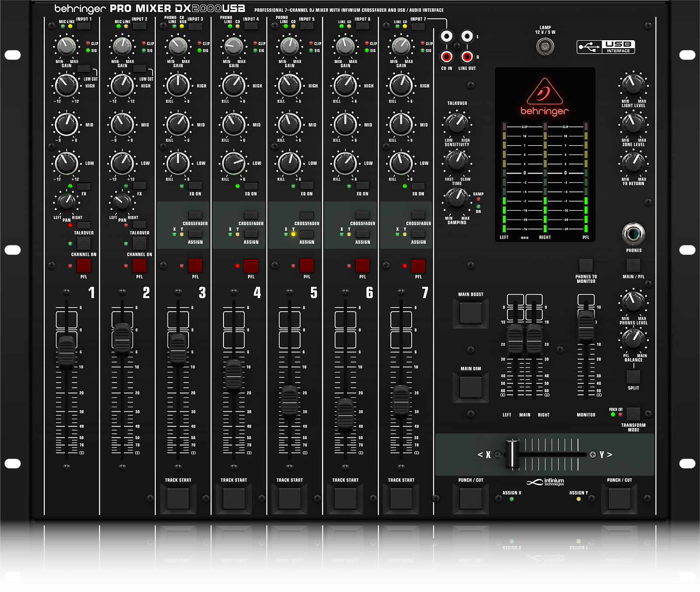
Task: Click the CD IN left RCA connector
Action: coord(447,36)
